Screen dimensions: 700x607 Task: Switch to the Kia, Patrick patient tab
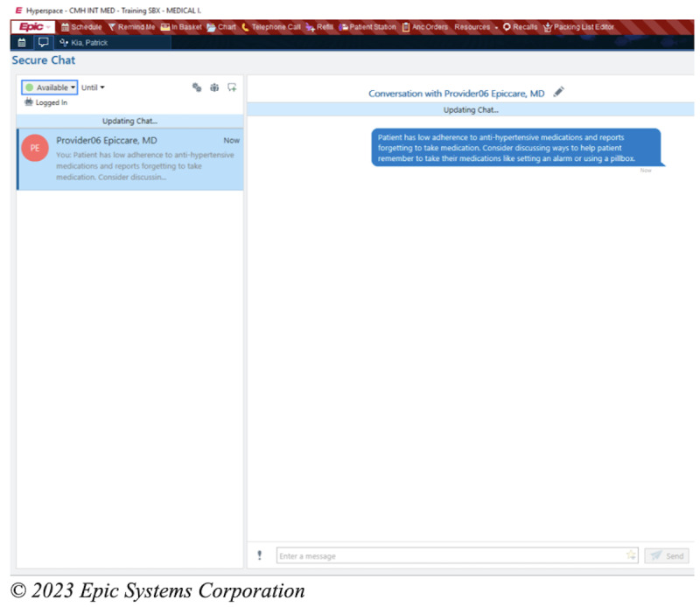pos(84,41)
